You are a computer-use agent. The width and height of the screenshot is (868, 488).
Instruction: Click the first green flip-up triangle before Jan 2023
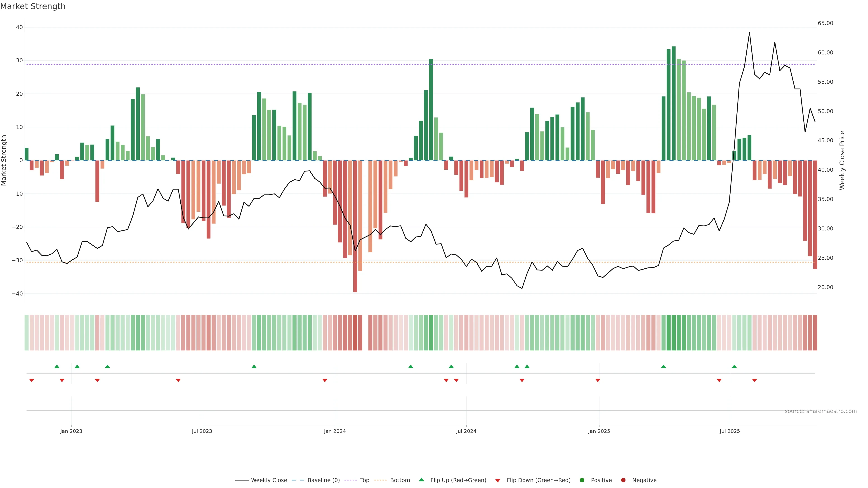(x=57, y=366)
